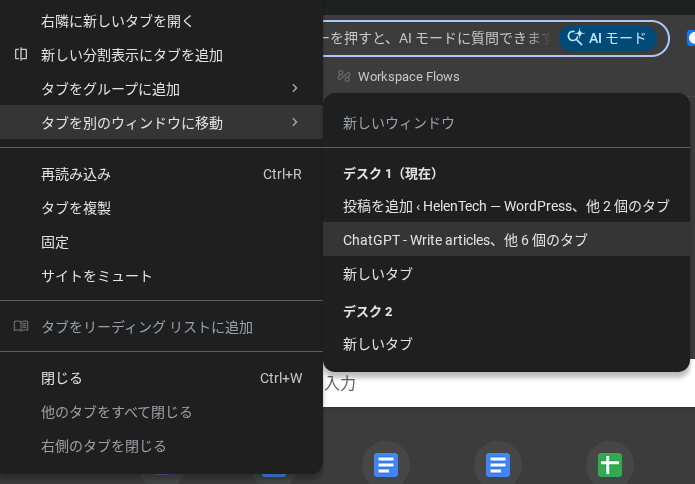
Task: Add tab to reading list
Action: 146,327
